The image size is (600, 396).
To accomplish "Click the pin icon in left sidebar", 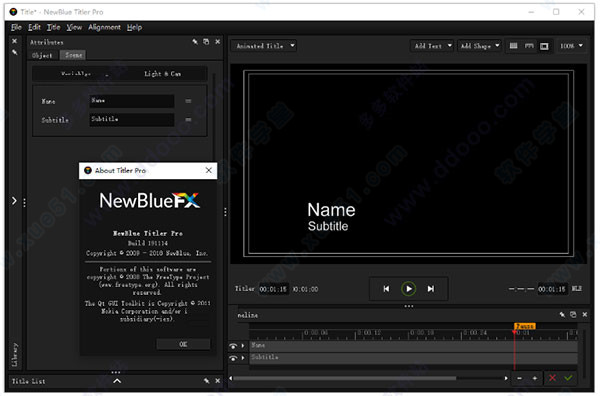I will coord(15,52).
